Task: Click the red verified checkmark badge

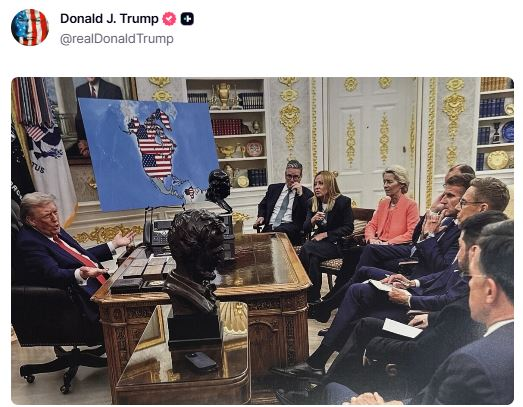Action: [x=169, y=19]
